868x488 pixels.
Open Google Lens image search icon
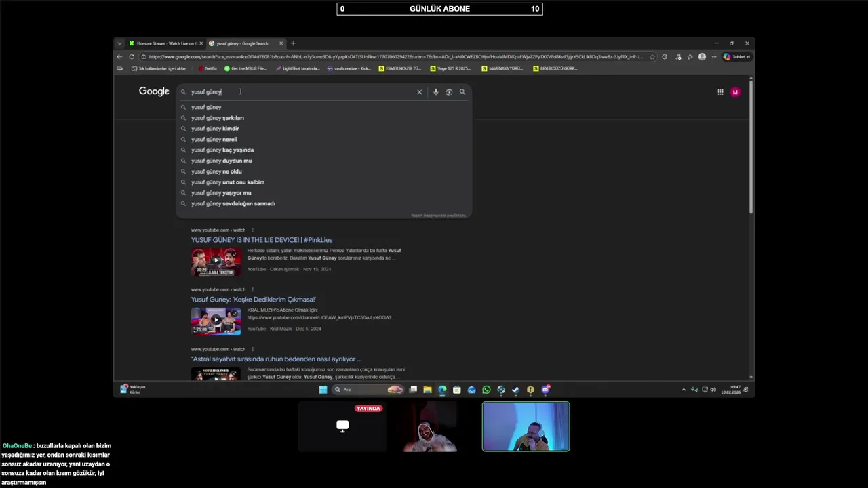[x=449, y=92]
